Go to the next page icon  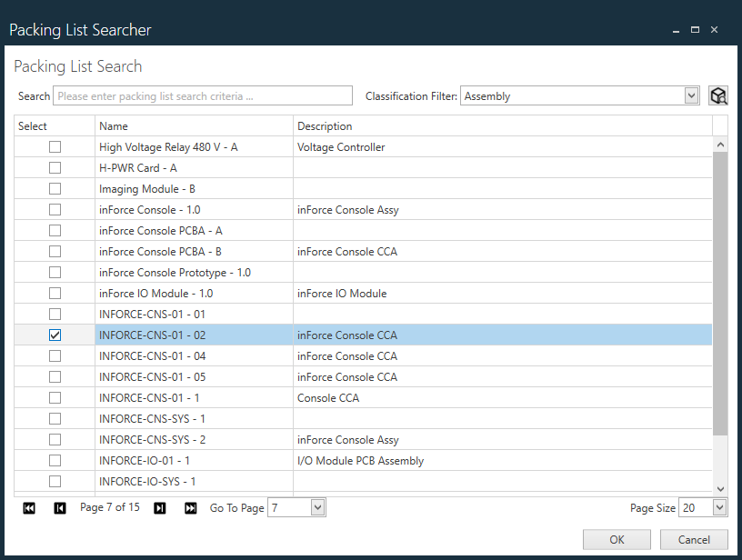coord(159,507)
